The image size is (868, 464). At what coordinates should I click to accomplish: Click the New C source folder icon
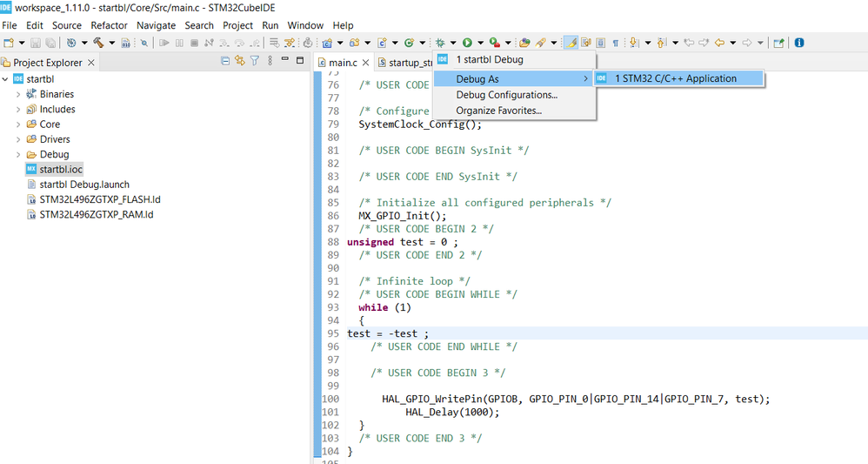pyautogui.click(x=354, y=43)
